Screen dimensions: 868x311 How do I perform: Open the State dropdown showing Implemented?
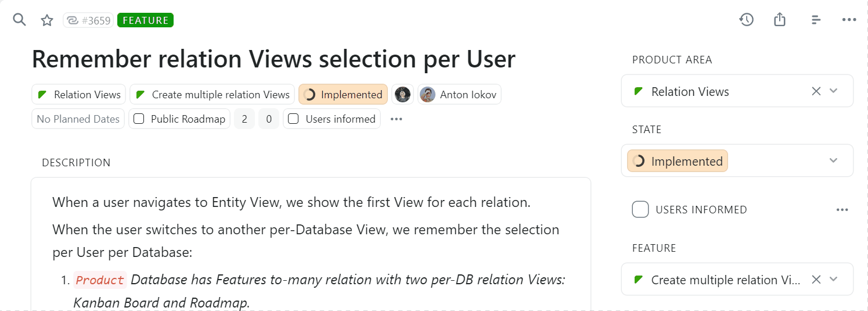click(x=737, y=160)
